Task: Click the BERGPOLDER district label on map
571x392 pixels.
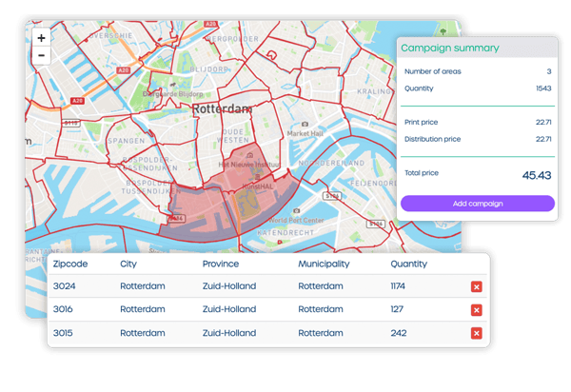Action: tap(233, 39)
